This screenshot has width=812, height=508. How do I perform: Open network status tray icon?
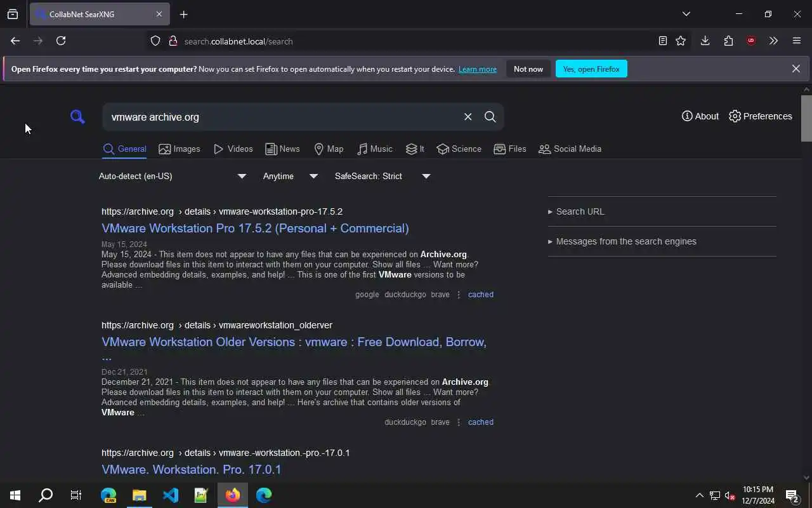tap(715, 495)
